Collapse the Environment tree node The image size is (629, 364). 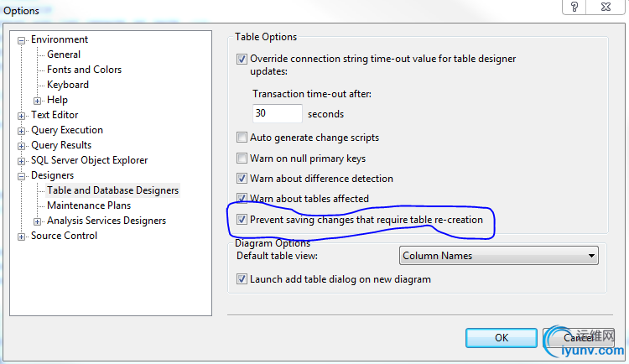pyautogui.click(x=21, y=40)
